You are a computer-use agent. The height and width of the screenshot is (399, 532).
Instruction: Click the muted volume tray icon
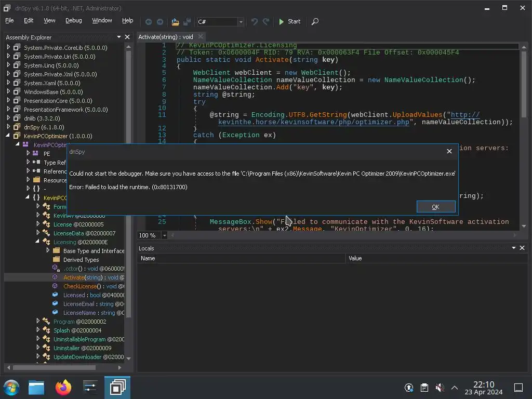click(x=440, y=388)
